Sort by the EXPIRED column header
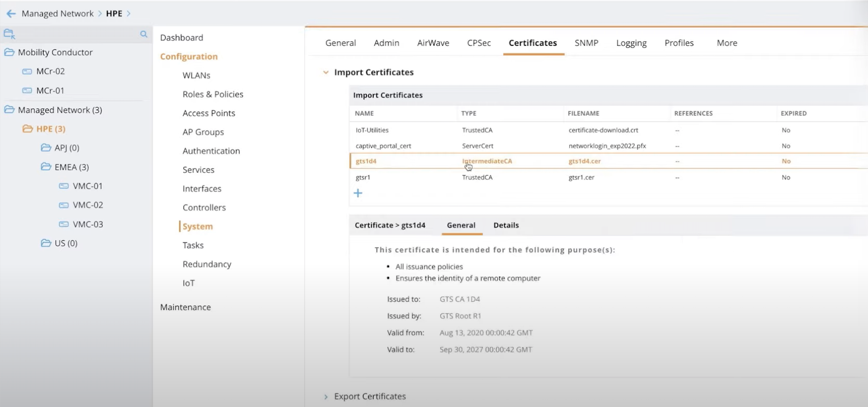The width and height of the screenshot is (868, 407). click(x=794, y=113)
